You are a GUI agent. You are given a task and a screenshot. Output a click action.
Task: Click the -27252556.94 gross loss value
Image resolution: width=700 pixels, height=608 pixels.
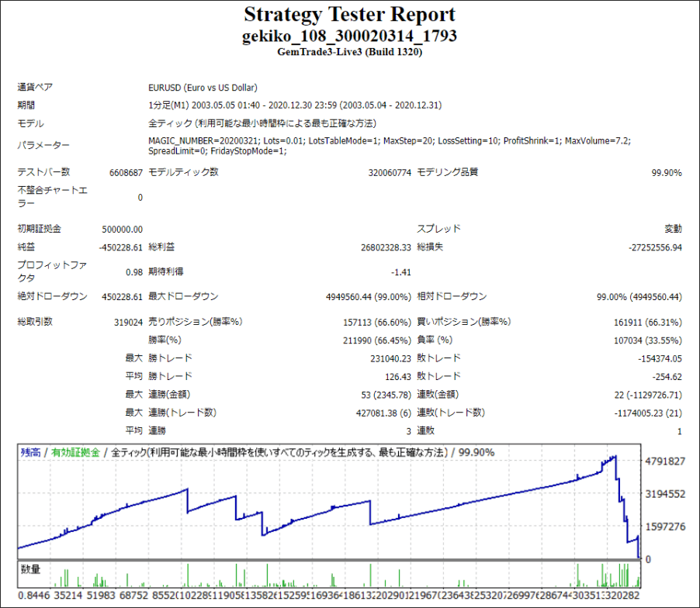[655, 247]
